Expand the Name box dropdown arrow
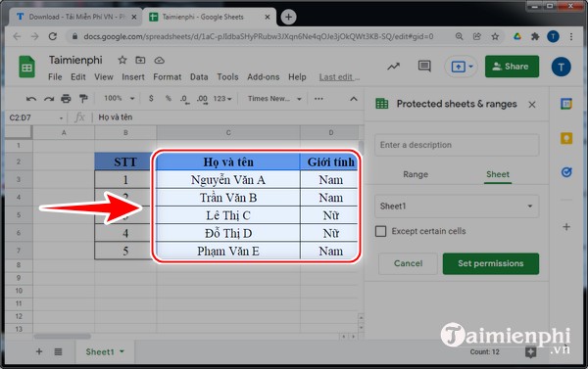The height and width of the screenshot is (369, 588). coord(61,118)
